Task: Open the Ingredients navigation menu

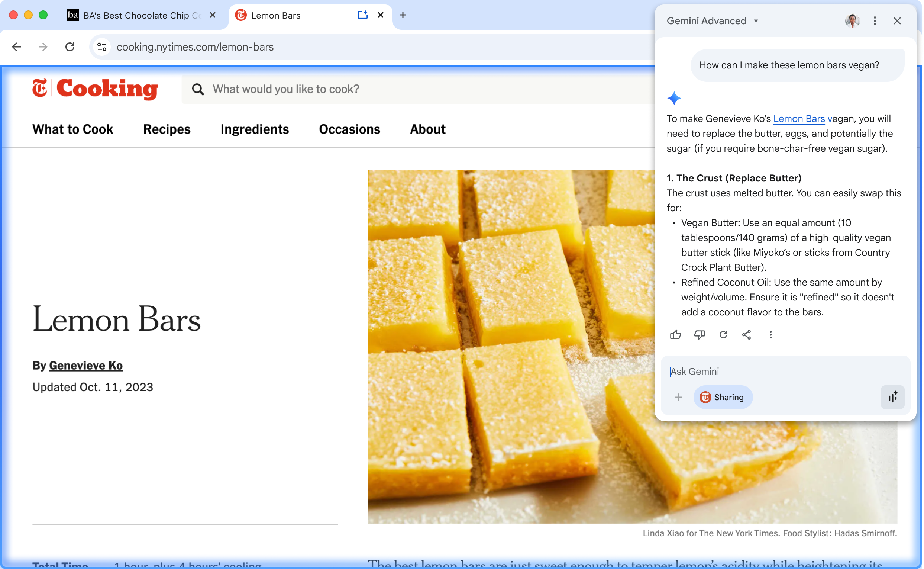Action: 255,129
